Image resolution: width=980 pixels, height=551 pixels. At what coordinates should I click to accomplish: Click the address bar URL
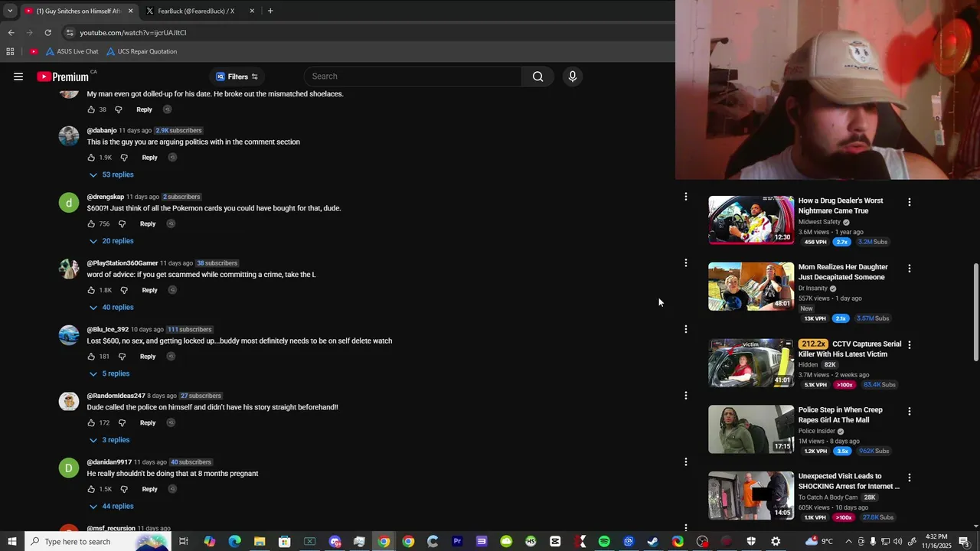pyautogui.click(x=133, y=33)
